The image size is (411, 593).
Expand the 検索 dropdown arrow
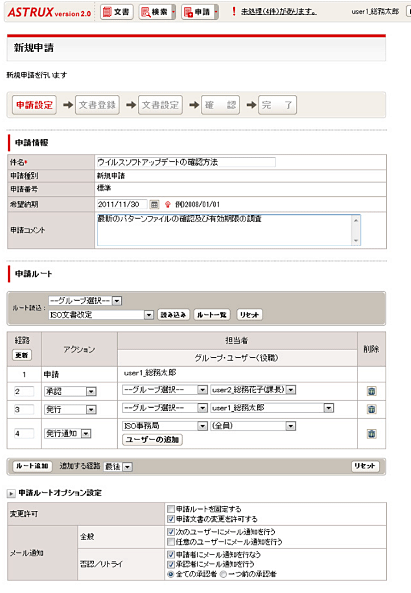tap(173, 12)
